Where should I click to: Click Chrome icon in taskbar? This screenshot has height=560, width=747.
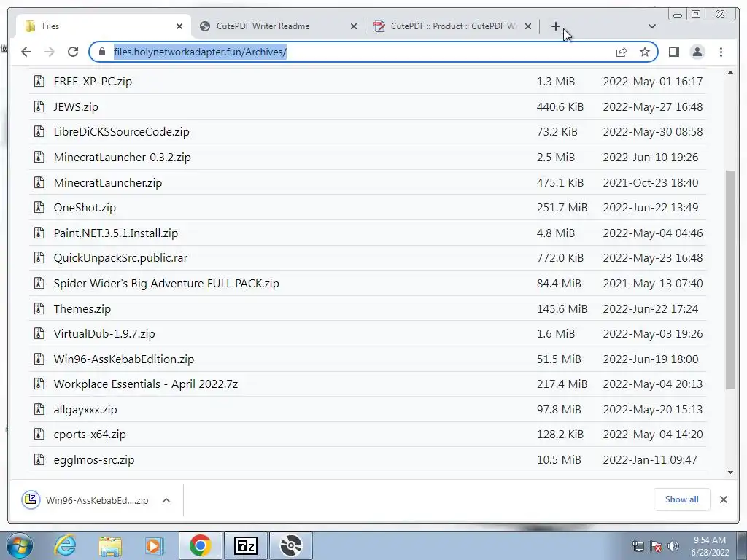coord(200,545)
